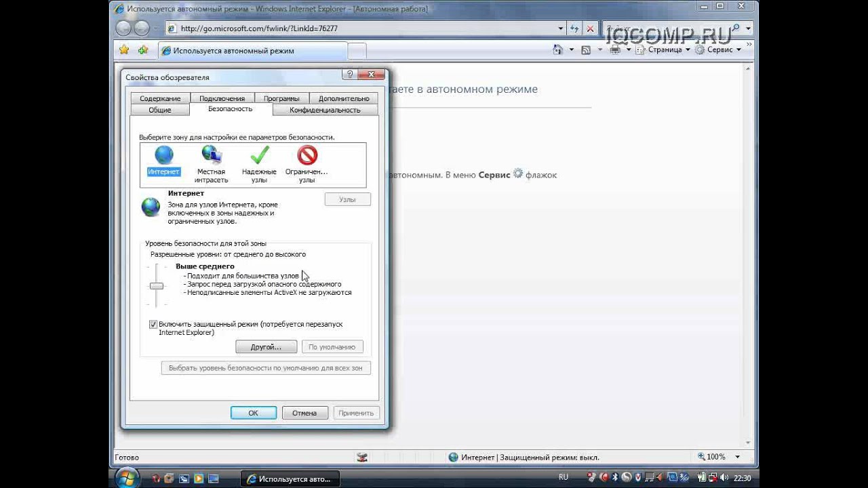The image size is (868, 488).
Task: Click the Print icon in toolbar
Action: point(614,49)
